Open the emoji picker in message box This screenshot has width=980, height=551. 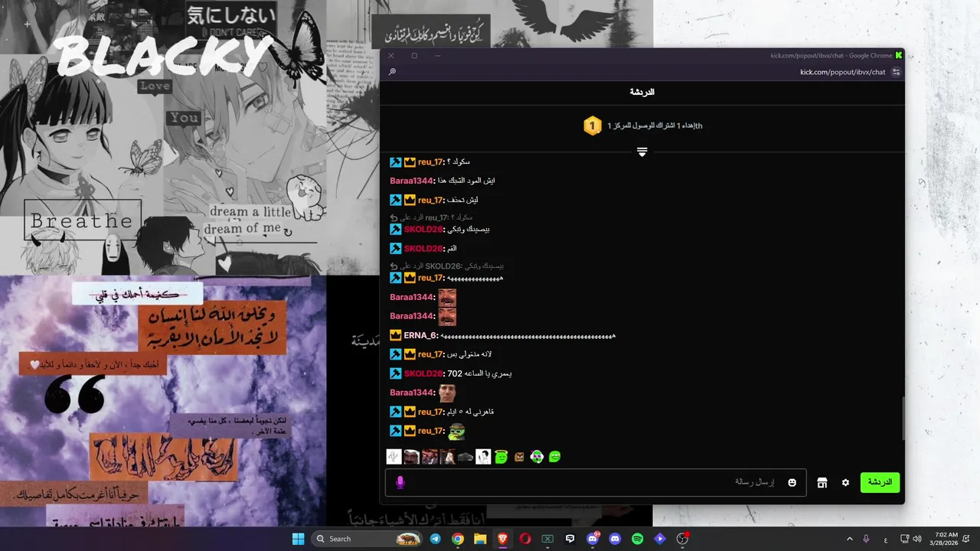click(792, 482)
